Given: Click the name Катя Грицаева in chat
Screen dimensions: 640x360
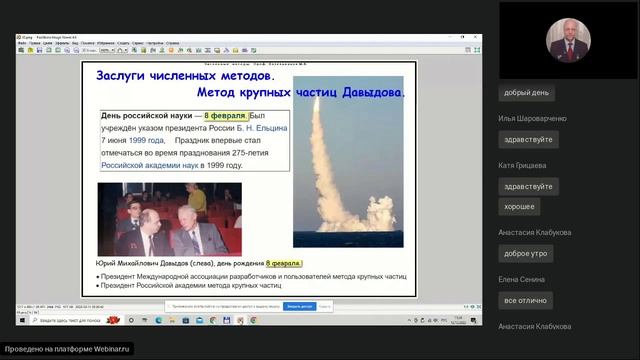Looking at the screenshot, I should click(522, 165).
